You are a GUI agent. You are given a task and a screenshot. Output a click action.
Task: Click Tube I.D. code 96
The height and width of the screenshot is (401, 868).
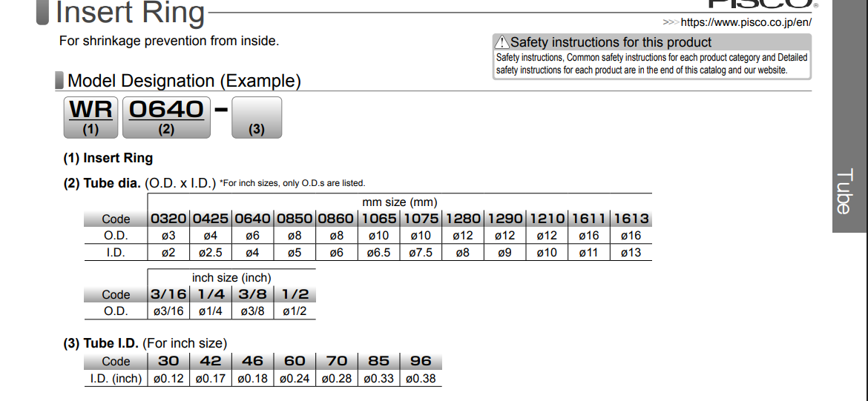[421, 361]
